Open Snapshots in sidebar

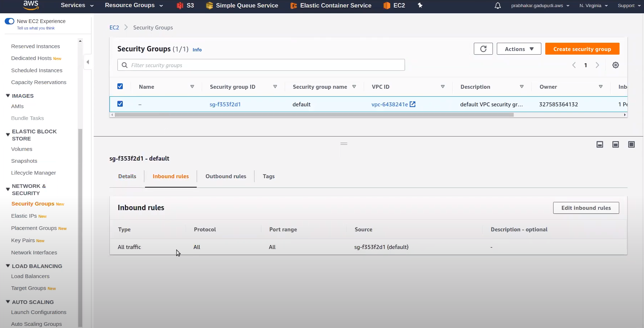(x=24, y=161)
